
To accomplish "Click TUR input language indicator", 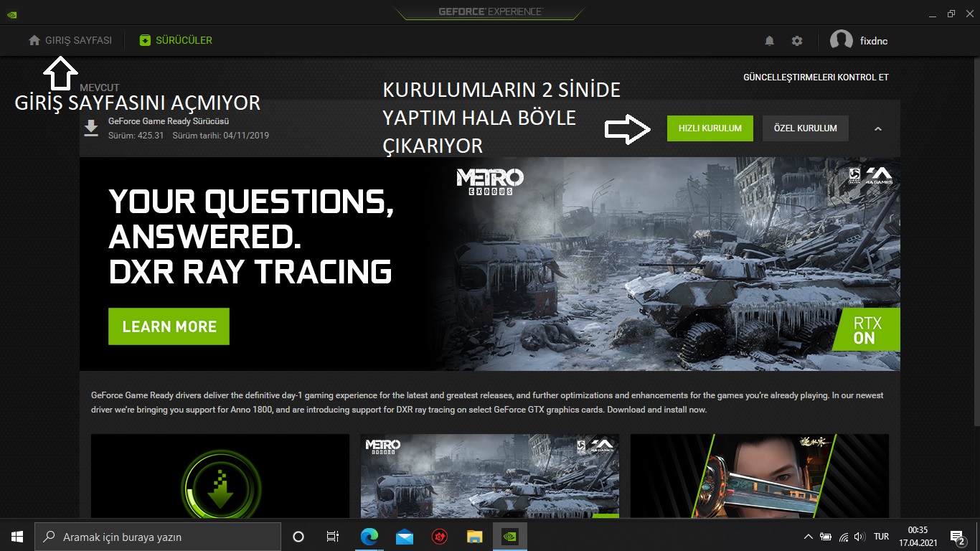I will [x=882, y=537].
